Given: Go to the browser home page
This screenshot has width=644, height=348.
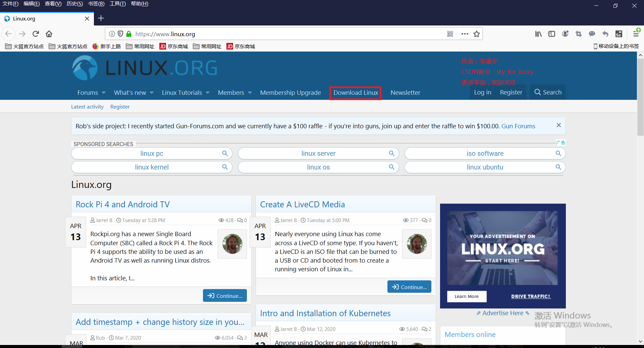Looking at the screenshot, I should [49, 33].
